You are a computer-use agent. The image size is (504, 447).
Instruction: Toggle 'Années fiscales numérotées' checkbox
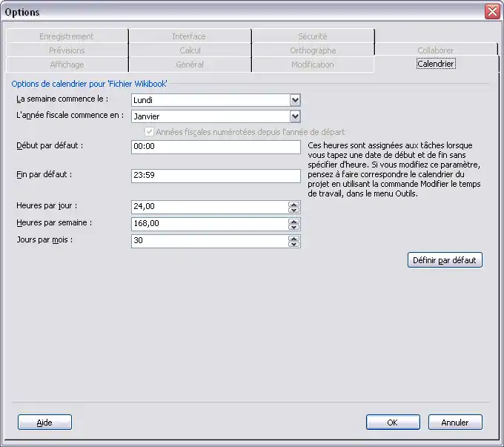point(150,132)
